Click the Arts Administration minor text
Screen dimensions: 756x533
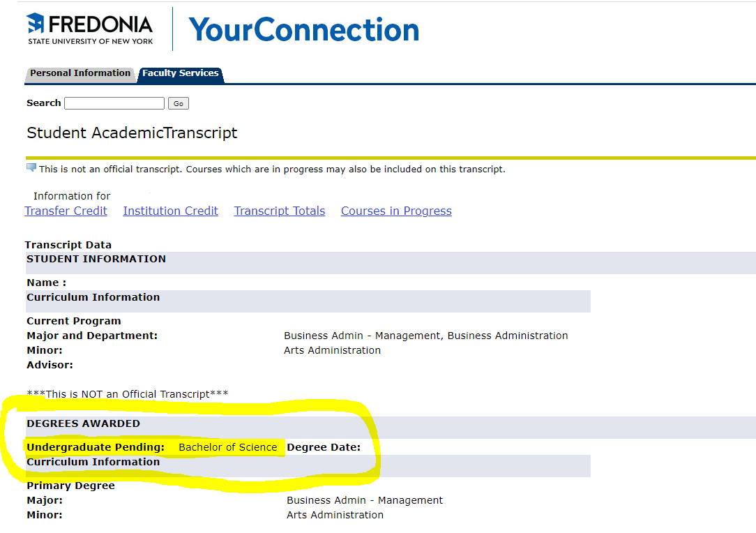pos(335,515)
